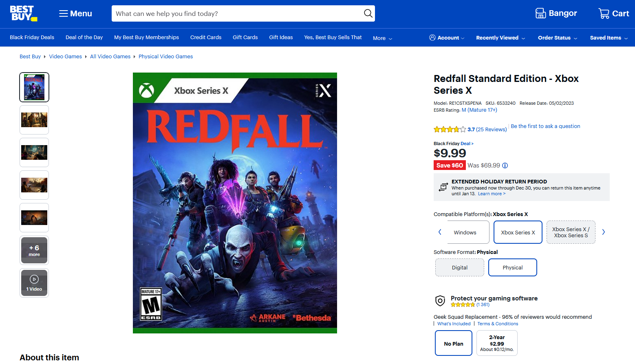Go to Black Friday Deals
This screenshot has width=635, height=364.
[32, 37]
